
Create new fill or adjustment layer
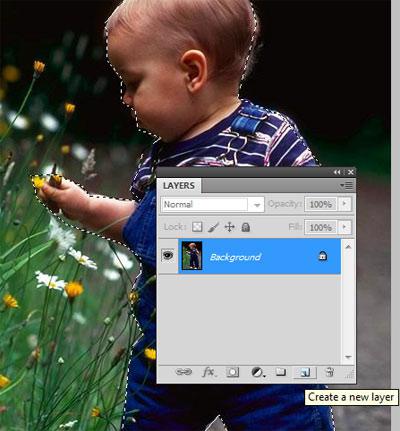coord(258,372)
